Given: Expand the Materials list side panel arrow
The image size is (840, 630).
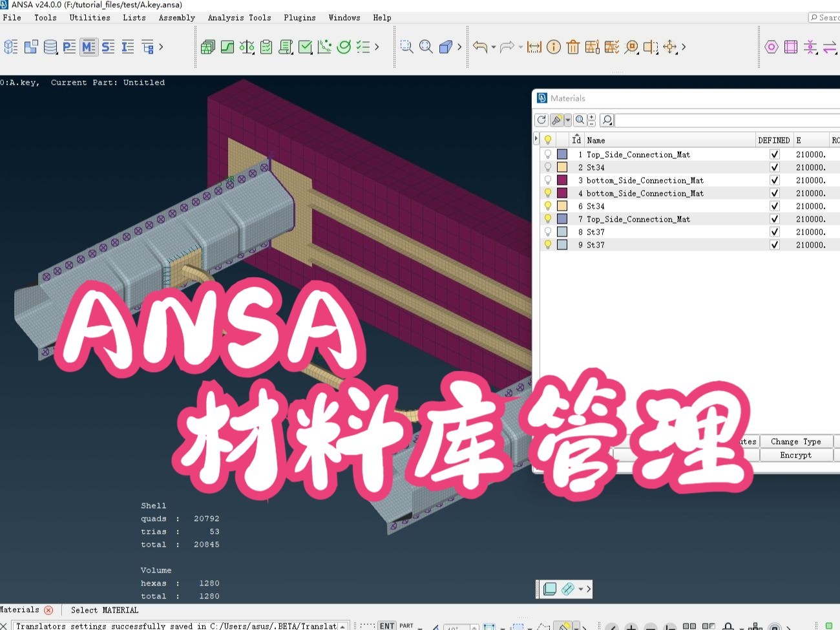Looking at the screenshot, I should (536, 139).
